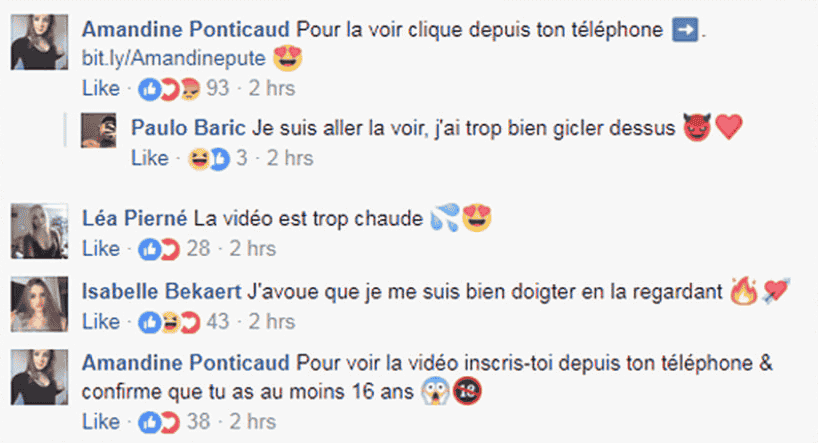Like Paulo Baric's reply comment
This screenshot has width=818, height=443.
click(x=150, y=158)
